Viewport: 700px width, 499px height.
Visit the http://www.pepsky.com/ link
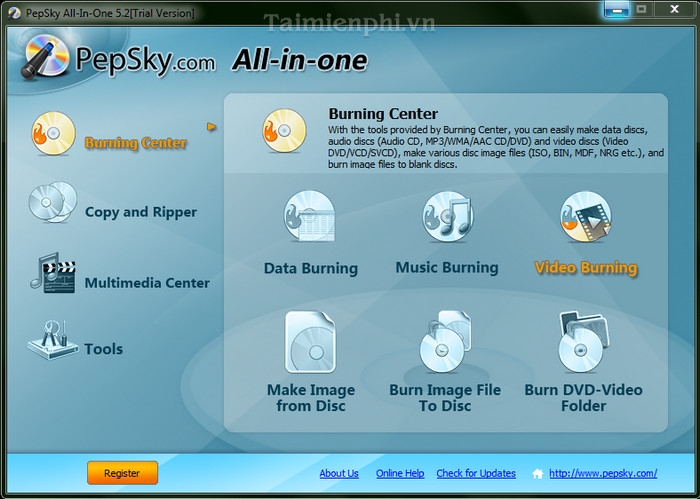603,474
